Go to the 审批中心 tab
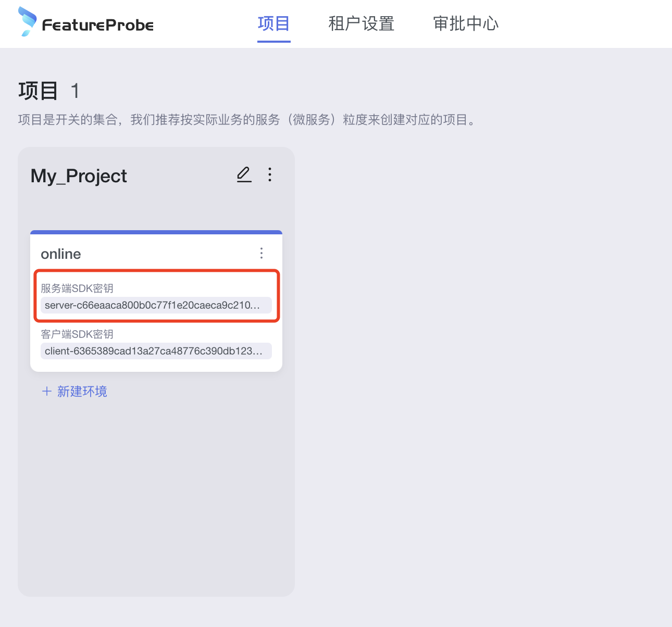672x627 pixels. pyautogui.click(x=466, y=24)
